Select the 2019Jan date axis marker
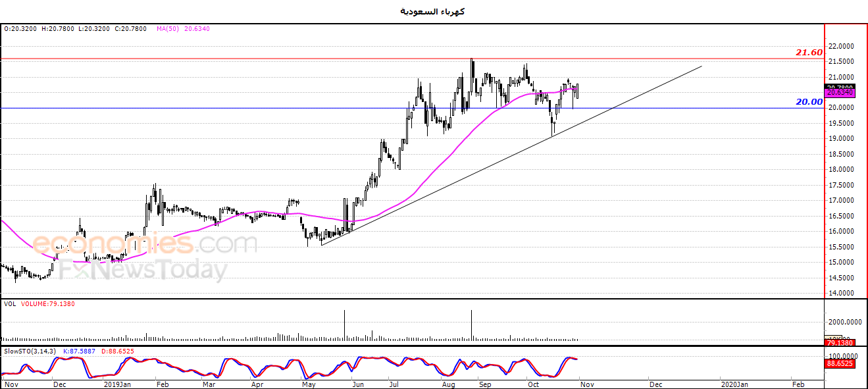This screenshot has width=868, height=389. pos(117,382)
